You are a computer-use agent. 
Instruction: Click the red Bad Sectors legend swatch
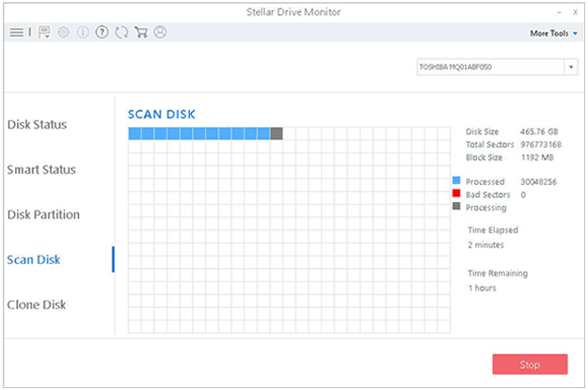(456, 194)
